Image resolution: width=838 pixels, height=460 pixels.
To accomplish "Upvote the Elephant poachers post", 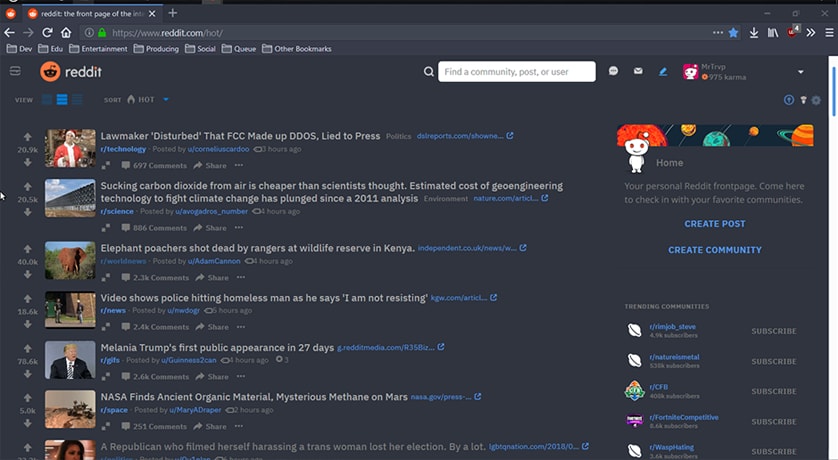I will 27,249.
